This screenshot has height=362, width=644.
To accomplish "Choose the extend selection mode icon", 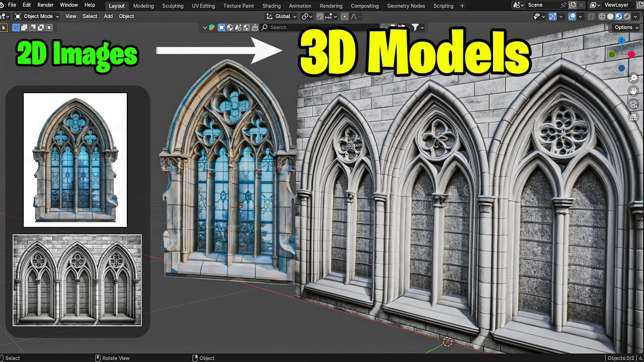I will click(x=24, y=28).
